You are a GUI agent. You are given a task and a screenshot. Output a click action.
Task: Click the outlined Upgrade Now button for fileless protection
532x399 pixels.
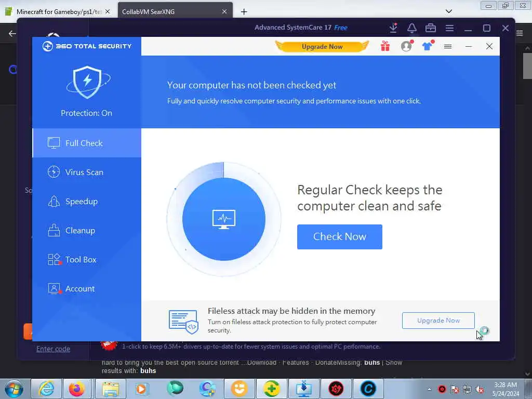438,320
